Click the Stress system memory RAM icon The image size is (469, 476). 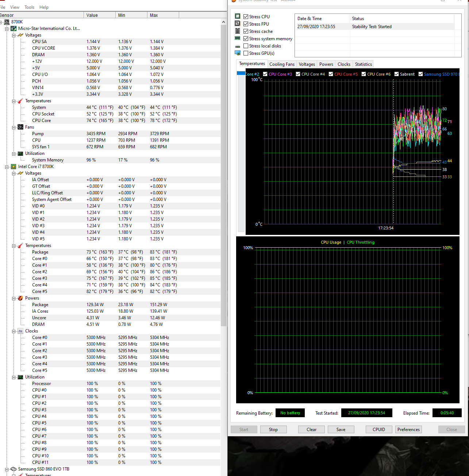[238, 38]
